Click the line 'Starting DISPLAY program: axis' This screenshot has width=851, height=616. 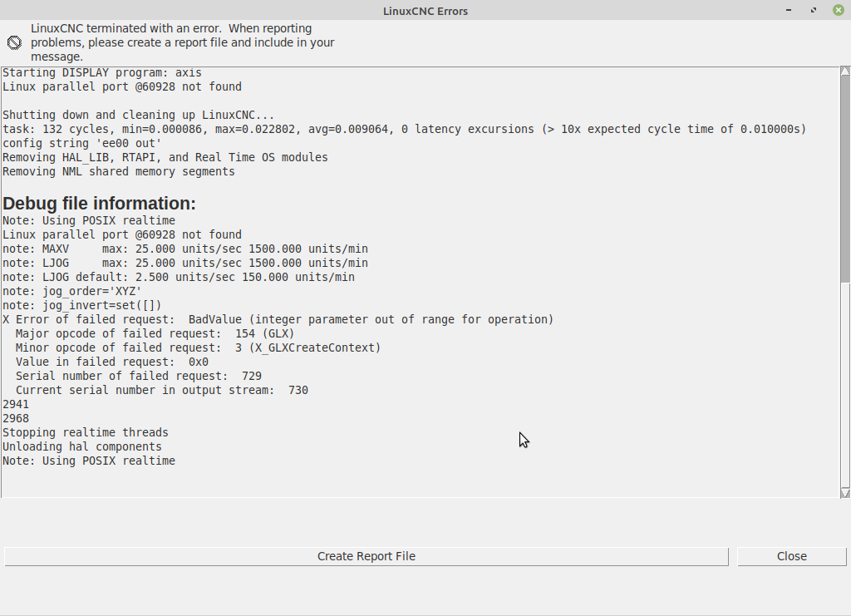[102, 72]
